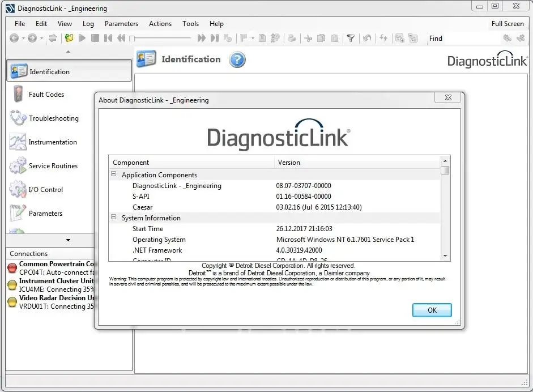Image resolution: width=533 pixels, height=392 pixels.
Task: Collapse the Application Components group
Action: [114, 174]
